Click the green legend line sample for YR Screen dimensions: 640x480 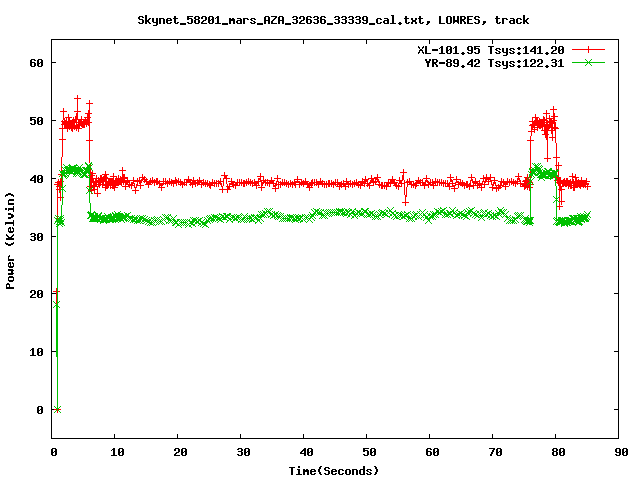588,62
